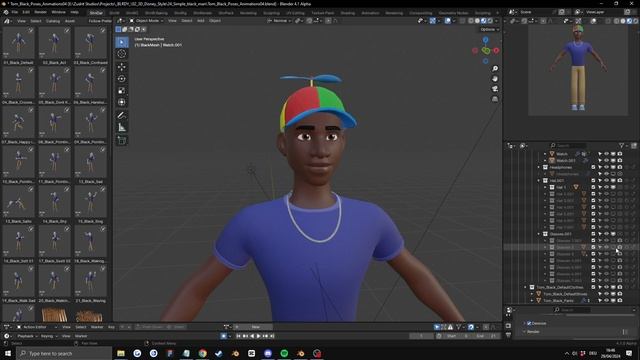Select the 3D Cursor tool
Screen dimensions: 640x360
click(122, 54)
